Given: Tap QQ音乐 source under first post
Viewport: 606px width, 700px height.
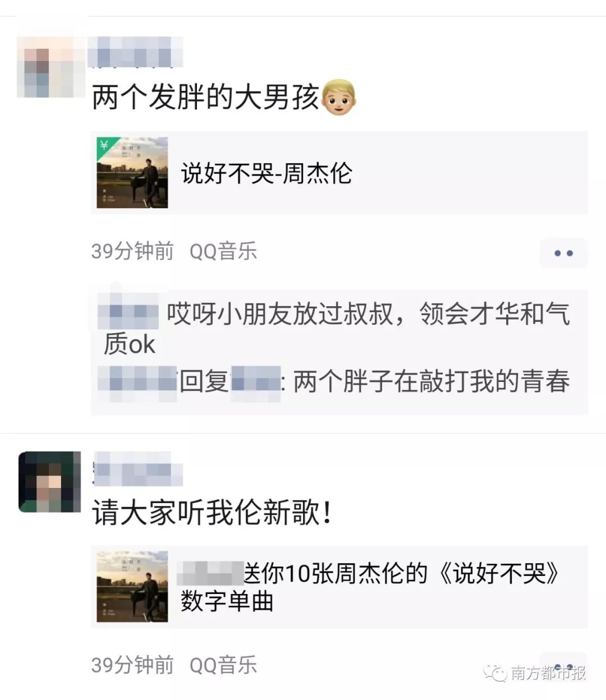Looking at the screenshot, I should click(223, 251).
